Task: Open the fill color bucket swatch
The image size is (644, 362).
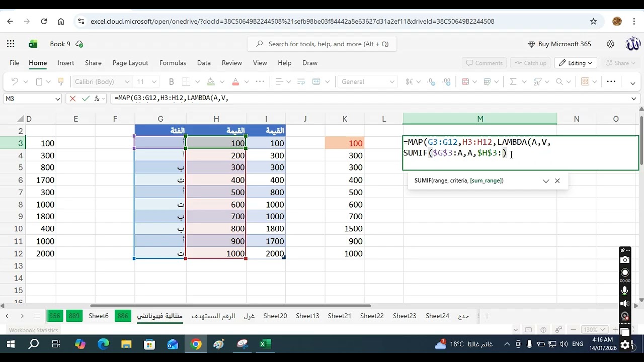Action: [211, 81]
